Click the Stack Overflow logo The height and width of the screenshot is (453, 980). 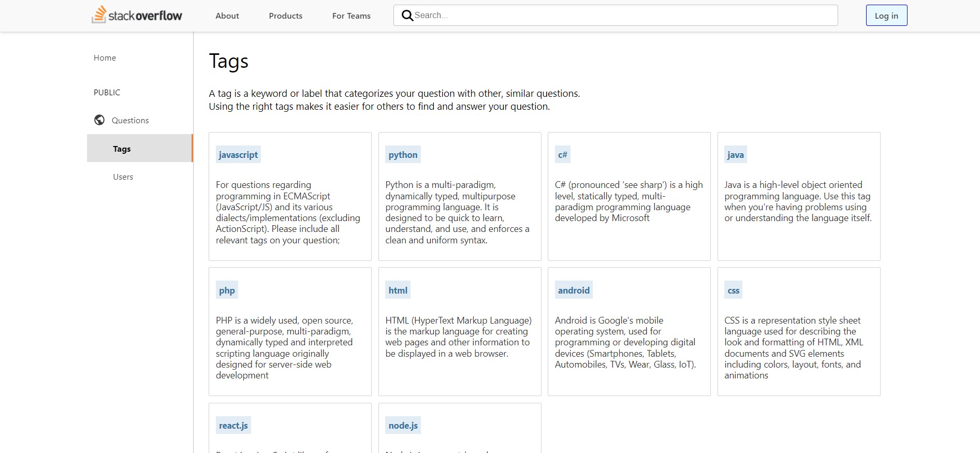click(x=137, y=15)
